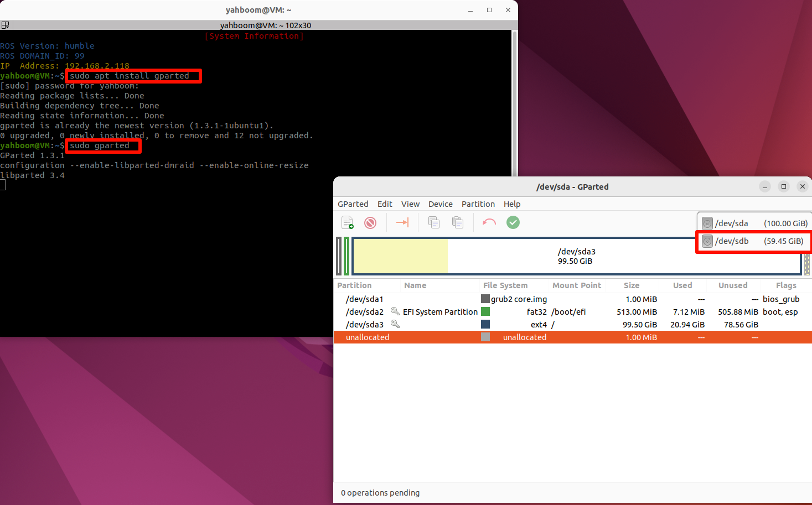Click the "513.00 MiB" size cell
The image size is (812, 505).
point(637,312)
